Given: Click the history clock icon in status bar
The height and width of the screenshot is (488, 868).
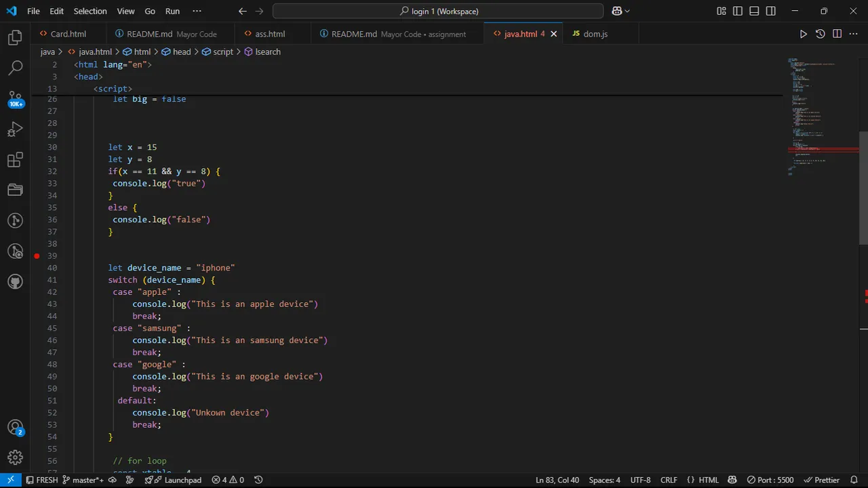Looking at the screenshot, I should 258,480.
